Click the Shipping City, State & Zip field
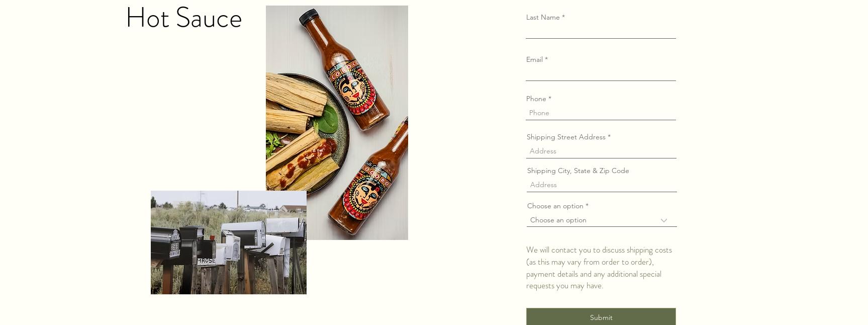Screen dimensions: 868x325 pyautogui.click(x=602, y=185)
